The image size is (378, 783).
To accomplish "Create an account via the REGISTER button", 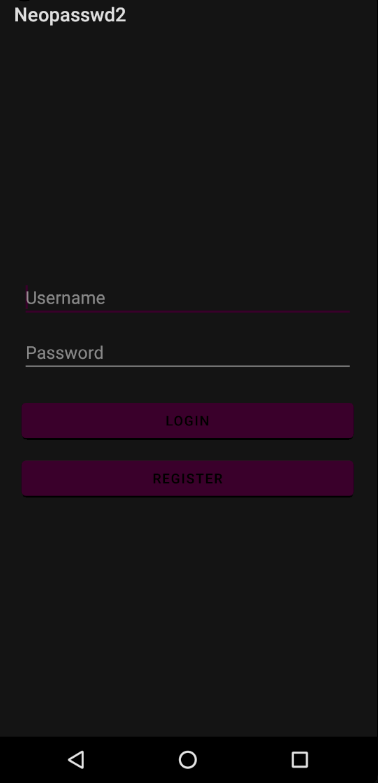I will click(188, 478).
